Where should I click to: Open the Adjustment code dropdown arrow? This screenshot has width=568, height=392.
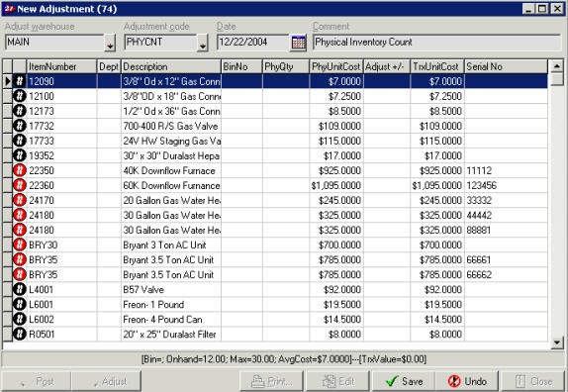click(x=203, y=44)
